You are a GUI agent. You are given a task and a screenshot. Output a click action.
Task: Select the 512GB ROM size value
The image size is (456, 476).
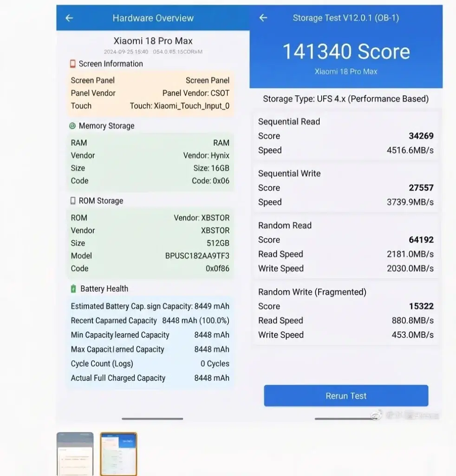tap(218, 243)
